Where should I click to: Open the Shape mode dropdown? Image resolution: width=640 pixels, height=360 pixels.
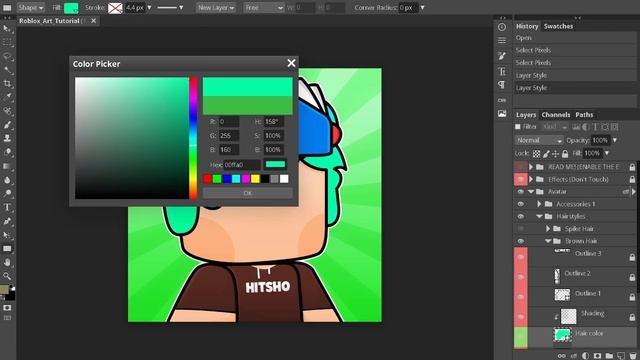tap(31, 8)
